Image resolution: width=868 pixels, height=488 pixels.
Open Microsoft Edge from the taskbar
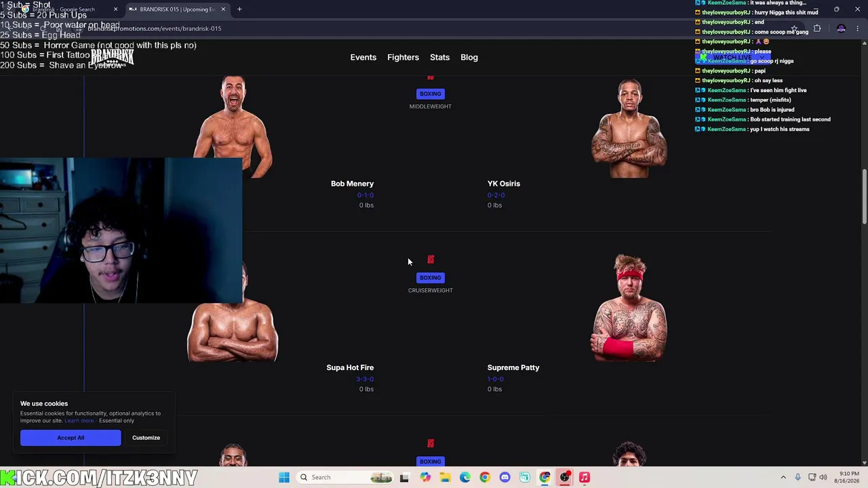pyautogui.click(x=465, y=477)
